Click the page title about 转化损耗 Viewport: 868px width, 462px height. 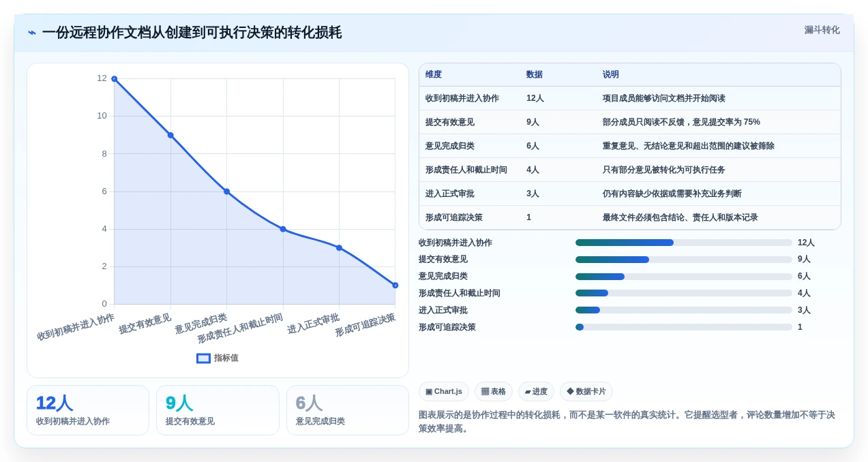(x=192, y=33)
